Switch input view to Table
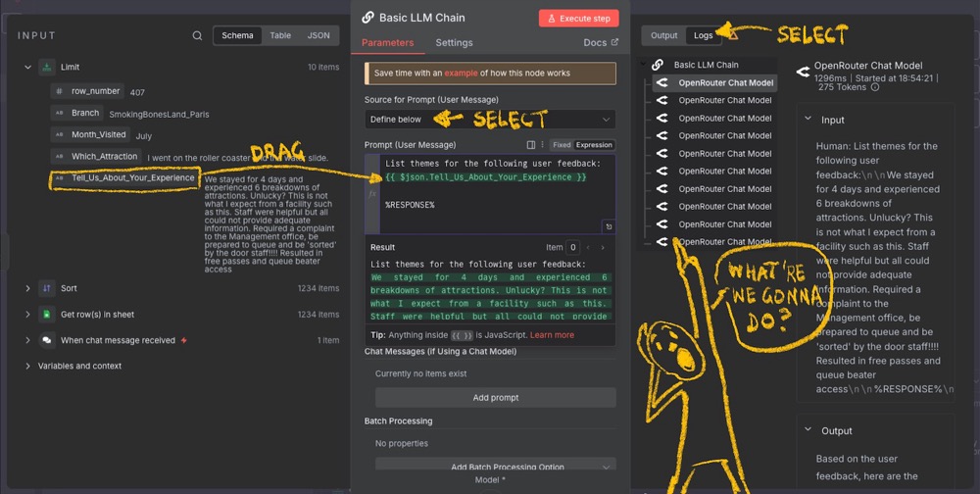980x494 pixels. click(x=280, y=35)
